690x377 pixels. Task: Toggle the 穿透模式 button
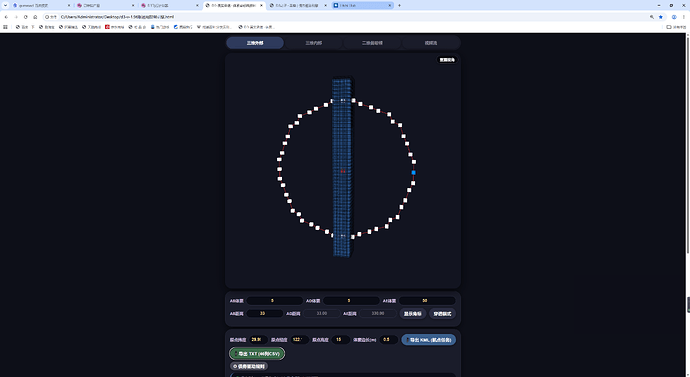click(442, 314)
